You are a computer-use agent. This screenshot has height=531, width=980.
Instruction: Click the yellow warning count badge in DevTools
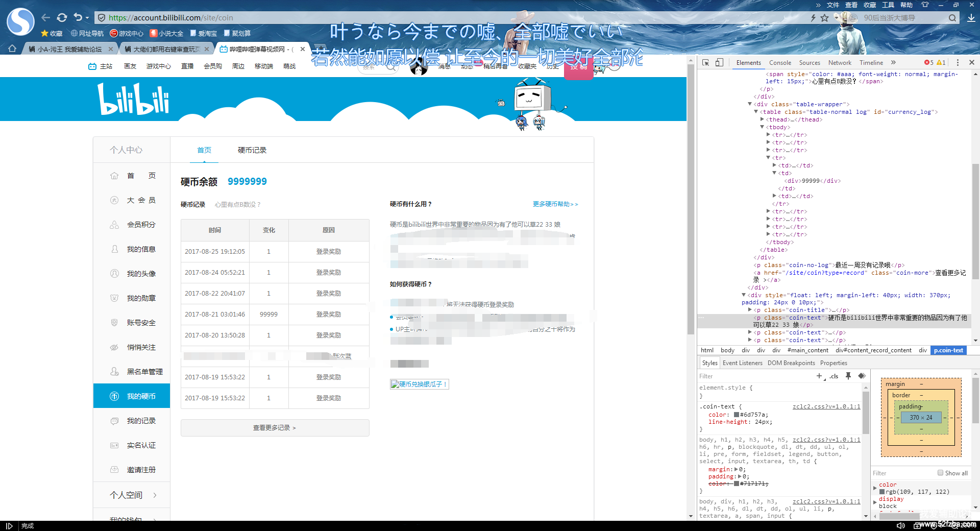click(941, 62)
